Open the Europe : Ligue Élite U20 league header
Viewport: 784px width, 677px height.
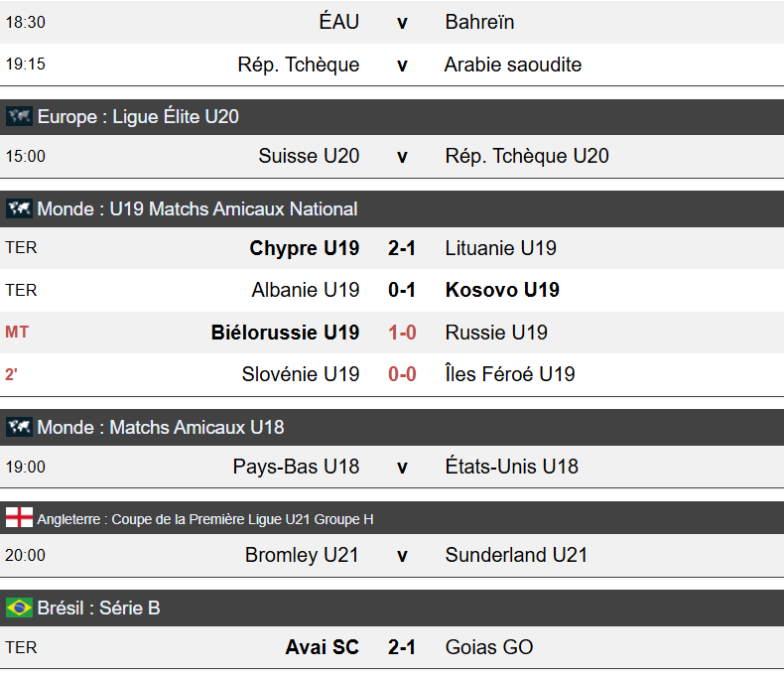click(x=138, y=117)
